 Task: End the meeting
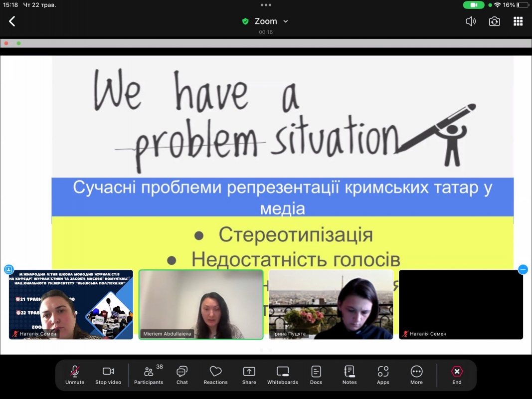457,375
